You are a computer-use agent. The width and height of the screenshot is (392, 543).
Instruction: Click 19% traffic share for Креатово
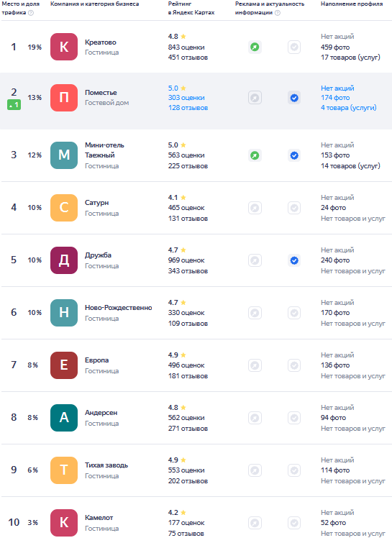(x=35, y=47)
